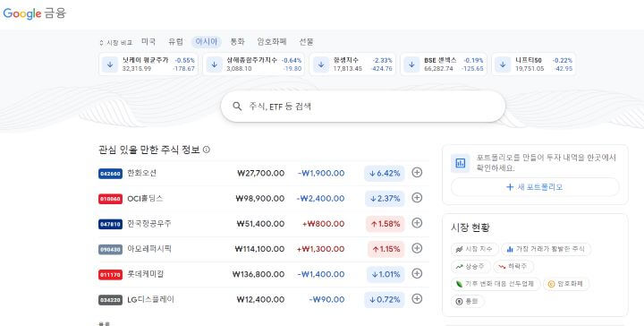Click the 6.42% change chip for 한화오션

[385, 174]
